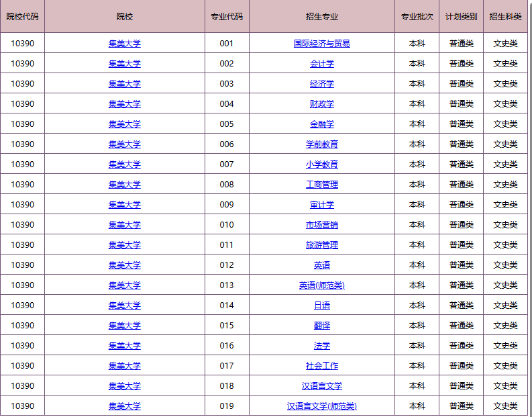This screenshot has height=417, width=532.
Task: Select 本科 cell in the 国际经济与贸易 row
Action: pyautogui.click(x=417, y=44)
